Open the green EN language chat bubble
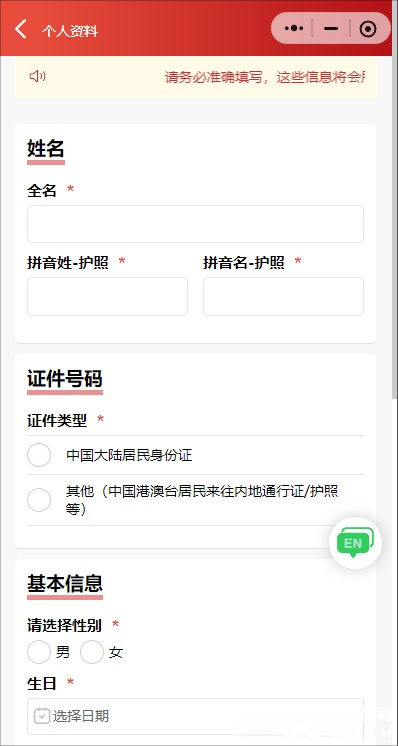The image size is (398, 746). click(x=355, y=543)
